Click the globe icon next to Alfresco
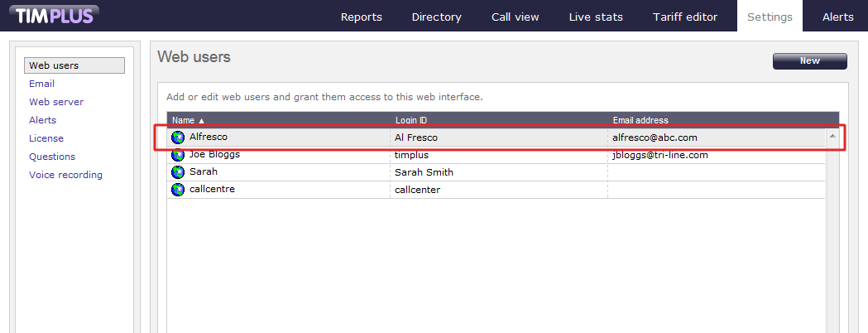 pos(178,138)
